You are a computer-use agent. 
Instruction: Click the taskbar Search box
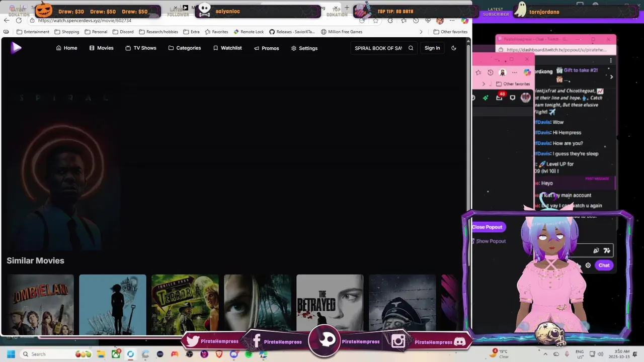(x=57, y=354)
